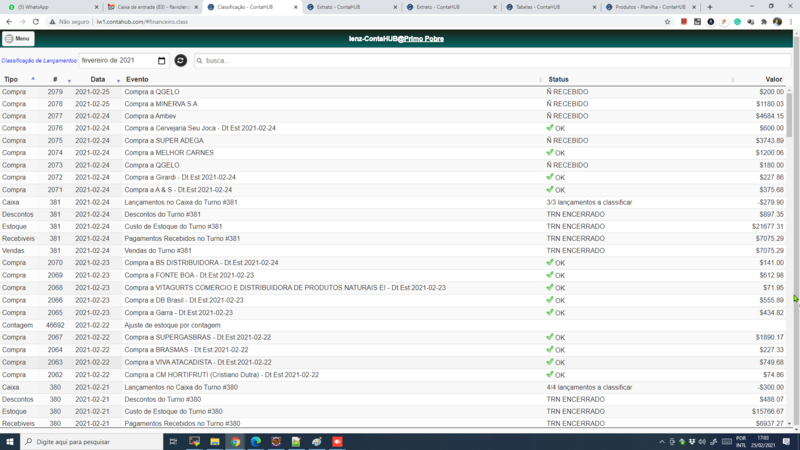Click the $4684.15 value in Ambev row
Screen dimensions: 800x450
[769, 116]
